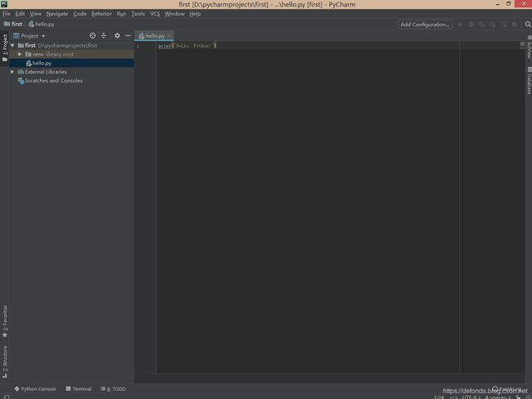
Task: Expand External Libraries node arrow
Action: click(x=12, y=71)
